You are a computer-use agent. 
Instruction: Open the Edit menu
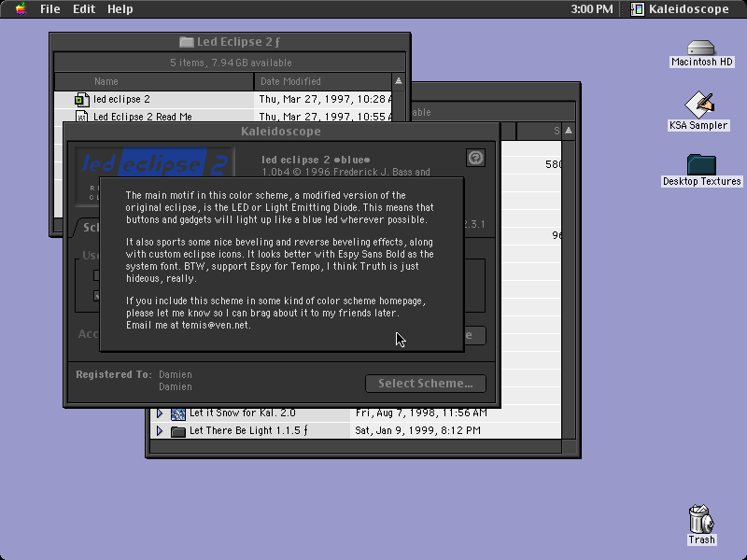click(x=84, y=9)
